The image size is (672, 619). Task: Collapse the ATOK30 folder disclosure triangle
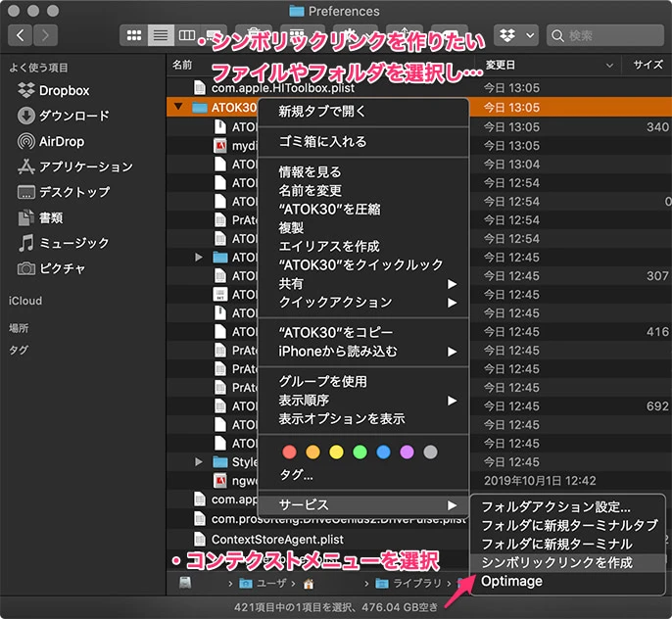click(178, 106)
